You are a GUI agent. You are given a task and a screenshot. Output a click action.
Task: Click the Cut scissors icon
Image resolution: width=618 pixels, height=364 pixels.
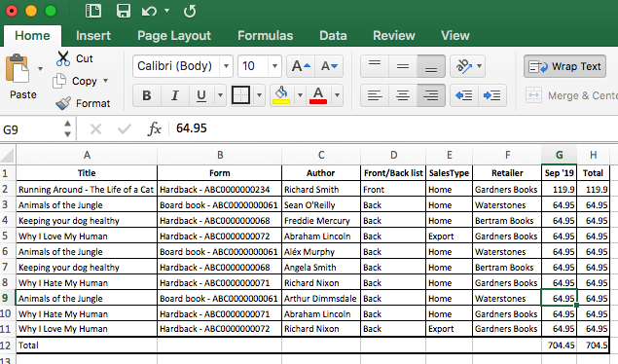[x=63, y=58]
